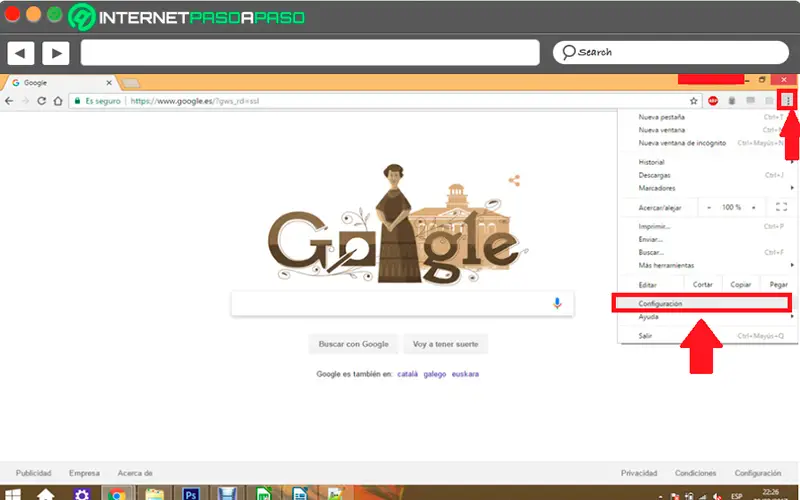Toggle fullscreen mode icon in menu
The image size is (800, 500).
[x=781, y=207]
